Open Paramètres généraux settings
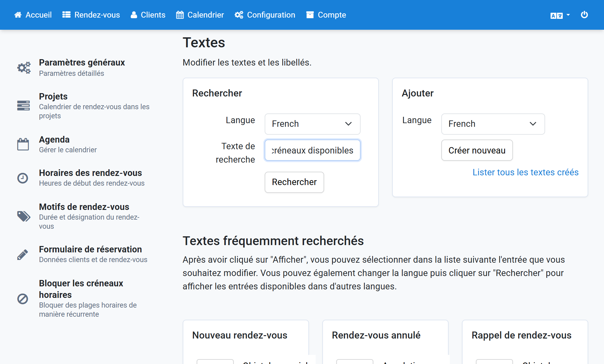The height and width of the screenshot is (364, 604). click(x=82, y=62)
